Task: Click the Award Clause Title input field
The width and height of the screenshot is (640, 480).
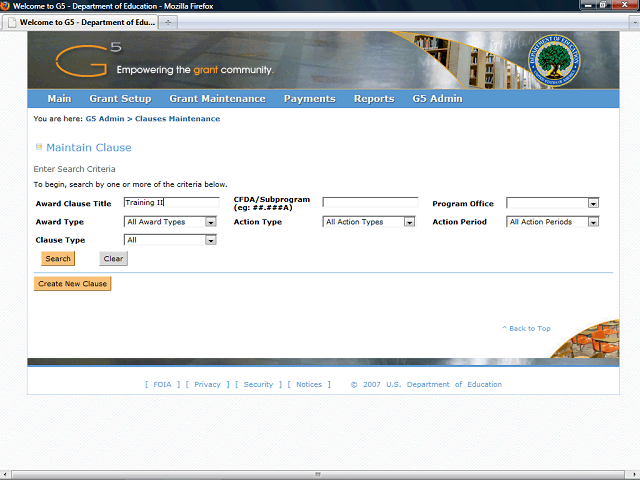Action: coord(172,202)
